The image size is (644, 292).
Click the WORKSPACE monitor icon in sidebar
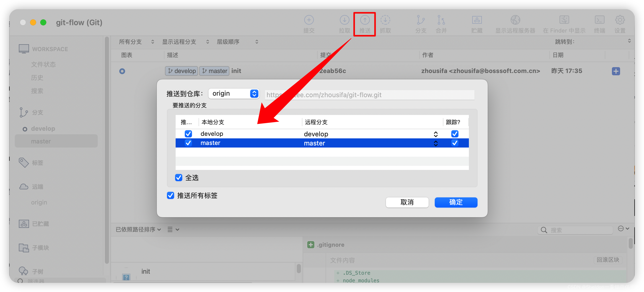coord(24,49)
